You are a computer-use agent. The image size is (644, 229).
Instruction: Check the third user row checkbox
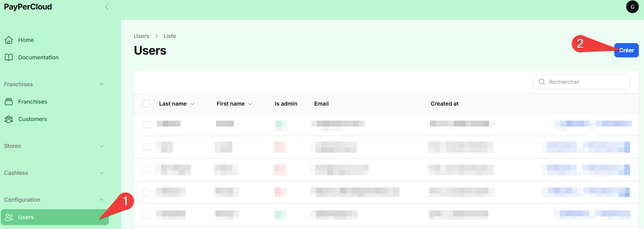[146, 170]
